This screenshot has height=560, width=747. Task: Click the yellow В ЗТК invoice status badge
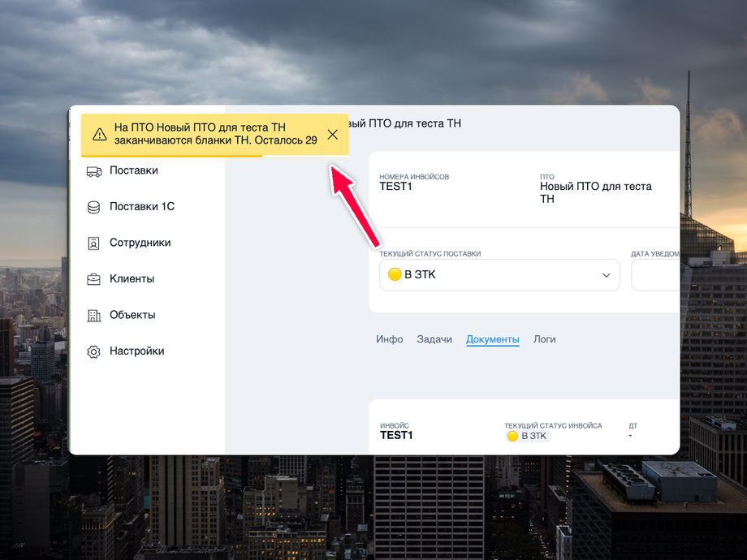(x=528, y=436)
